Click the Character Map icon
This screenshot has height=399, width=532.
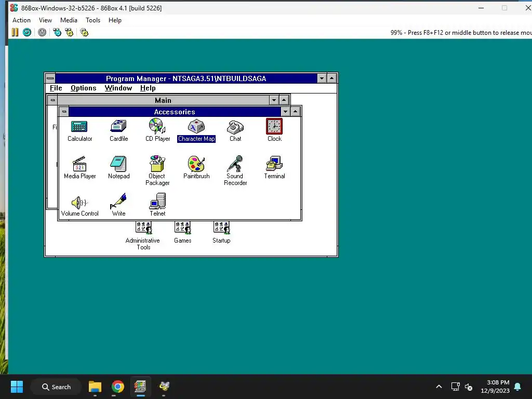coord(196,127)
